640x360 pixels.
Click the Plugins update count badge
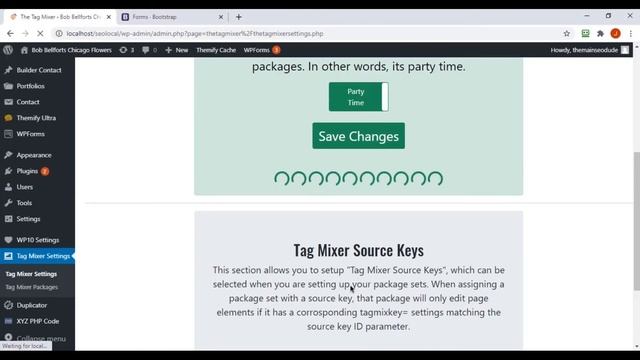(45, 171)
